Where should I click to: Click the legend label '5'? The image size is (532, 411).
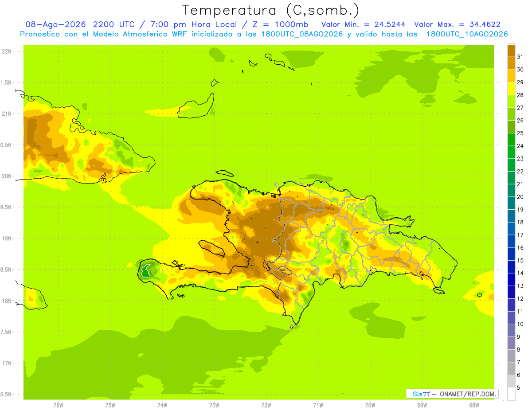point(519,388)
